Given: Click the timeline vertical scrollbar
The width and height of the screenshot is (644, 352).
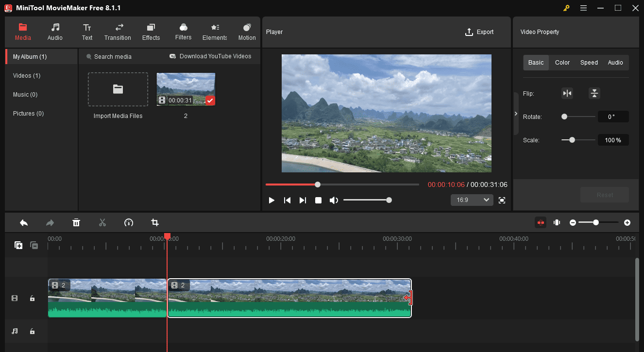Looking at the screenshot, I should tap(637, 299).
